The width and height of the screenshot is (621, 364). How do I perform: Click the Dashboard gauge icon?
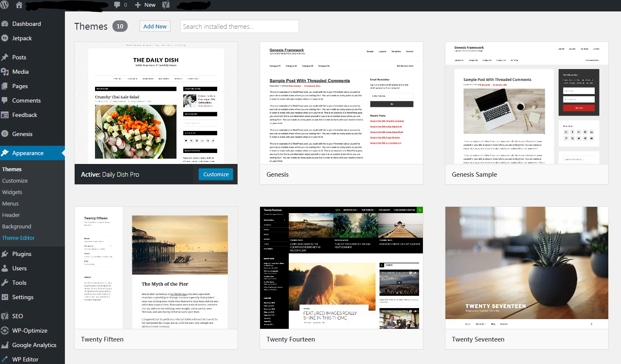[5, 24]
